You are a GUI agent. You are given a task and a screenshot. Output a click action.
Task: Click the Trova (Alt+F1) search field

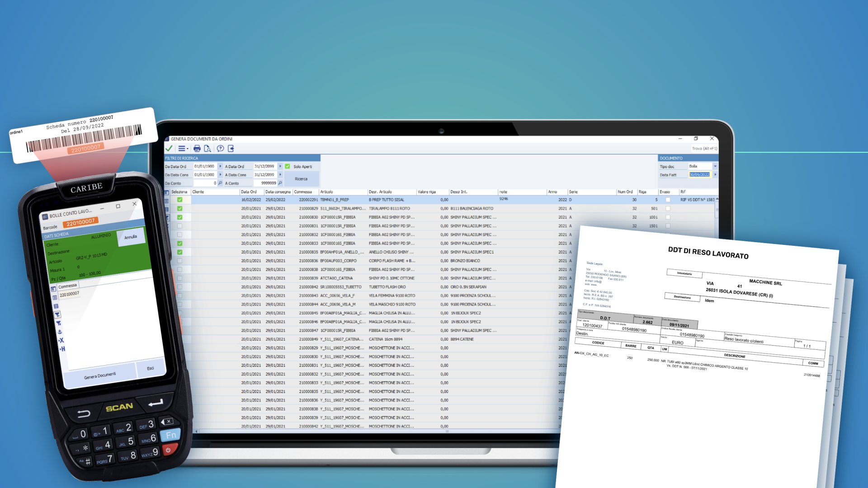[x=704, y=148]
